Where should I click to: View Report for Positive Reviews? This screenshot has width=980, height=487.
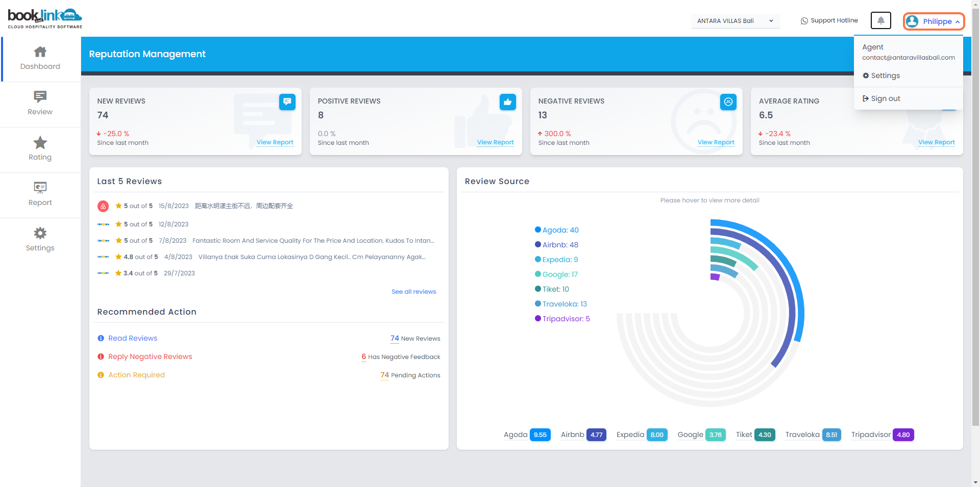(496, 142)
